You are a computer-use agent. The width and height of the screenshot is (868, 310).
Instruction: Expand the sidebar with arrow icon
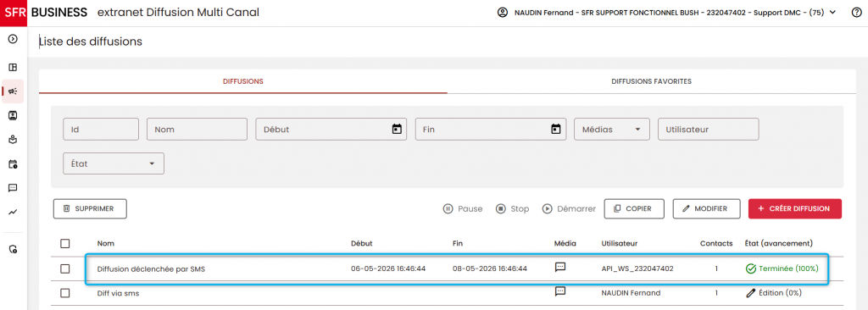[13, 39]
